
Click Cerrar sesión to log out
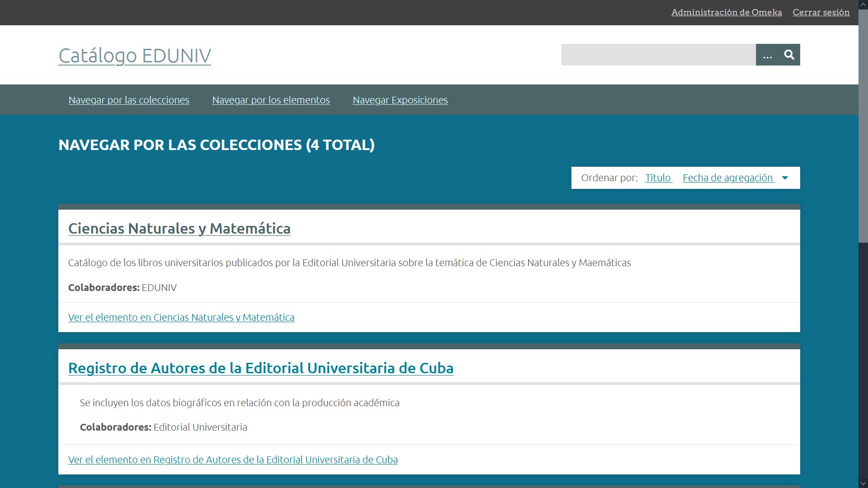point(821,12)
